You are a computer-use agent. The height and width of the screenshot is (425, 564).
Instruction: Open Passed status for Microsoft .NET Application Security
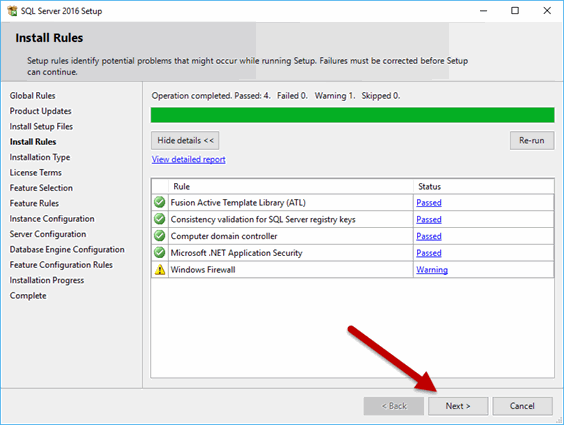(429, 253)
